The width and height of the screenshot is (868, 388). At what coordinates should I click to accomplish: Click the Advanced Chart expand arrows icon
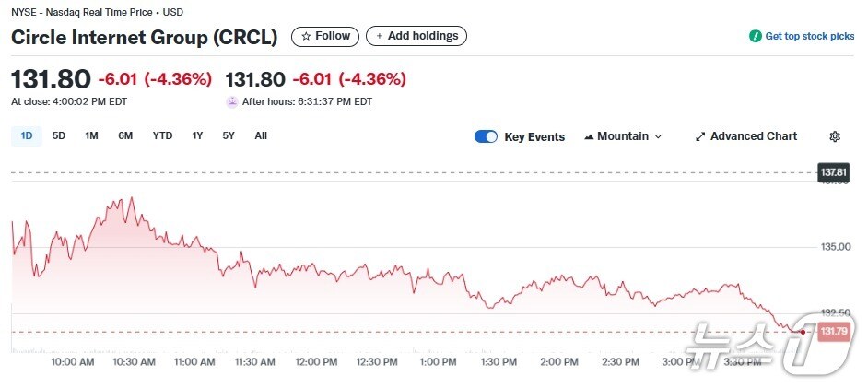pos(700,136)
